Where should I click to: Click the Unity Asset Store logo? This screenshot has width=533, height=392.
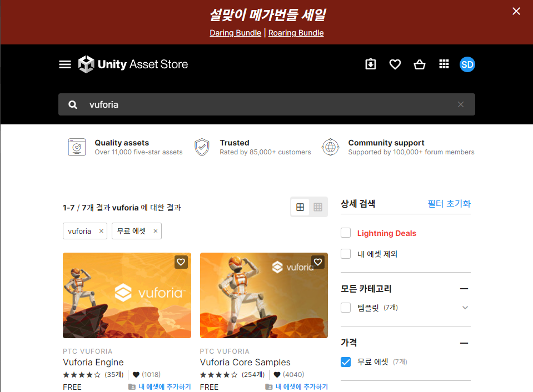click(133, 64)
